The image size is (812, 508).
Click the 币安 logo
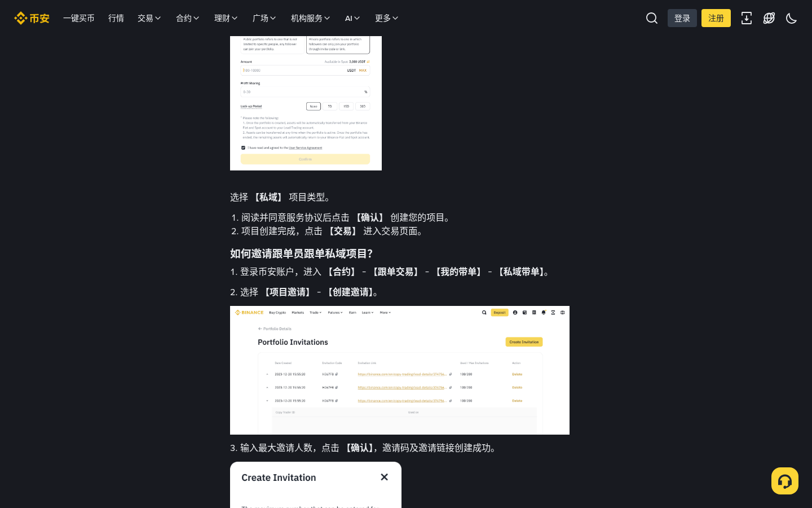[x=32, y=18]
